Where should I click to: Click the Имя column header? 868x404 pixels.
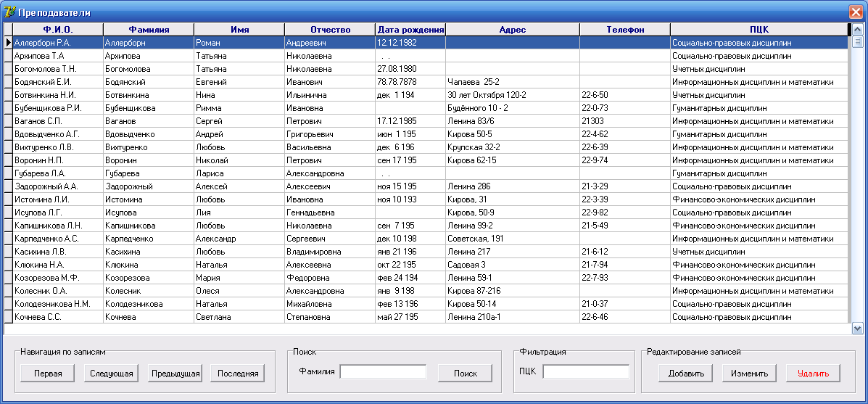[x=239, y=29]
